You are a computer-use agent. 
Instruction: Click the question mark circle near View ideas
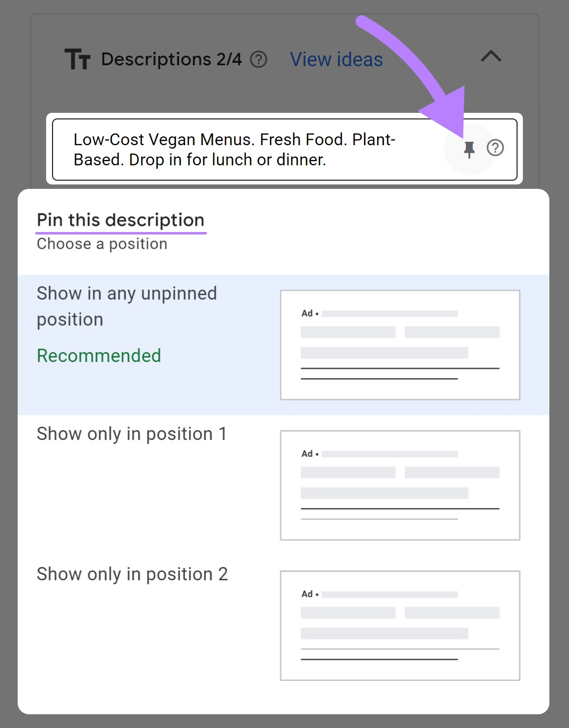[x=259, y=59]
